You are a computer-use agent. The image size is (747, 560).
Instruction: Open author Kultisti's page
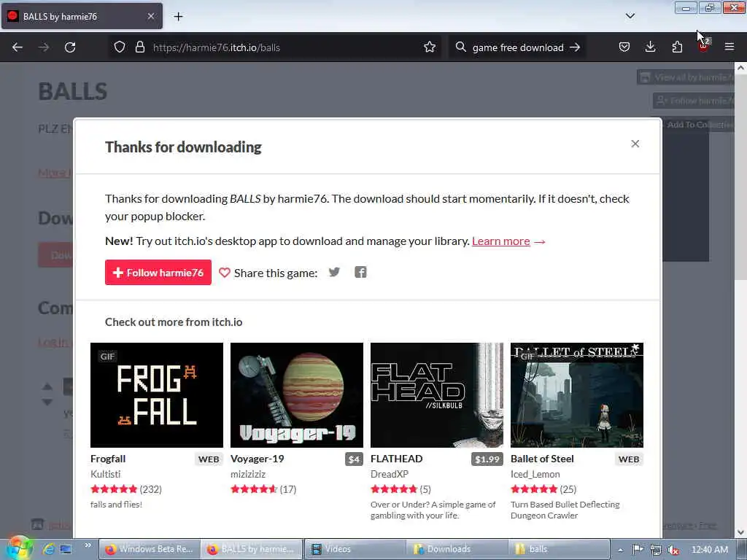click(105, 474)
